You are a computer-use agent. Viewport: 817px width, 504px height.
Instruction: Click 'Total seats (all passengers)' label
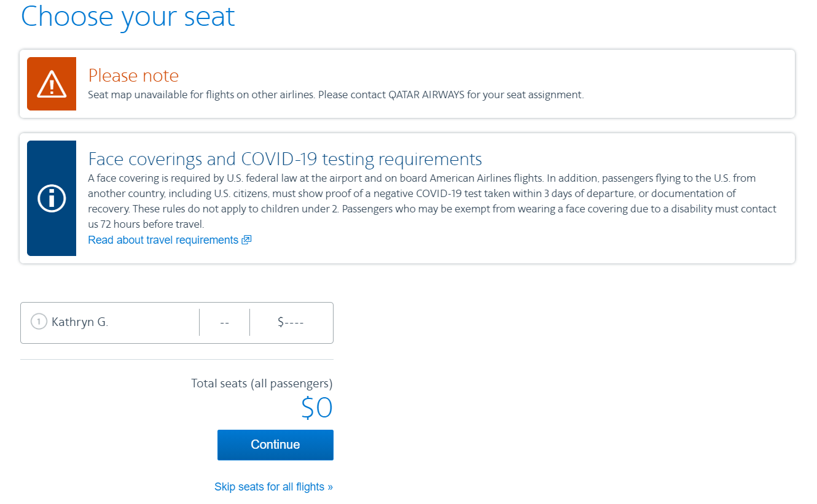tap(261, 382)
